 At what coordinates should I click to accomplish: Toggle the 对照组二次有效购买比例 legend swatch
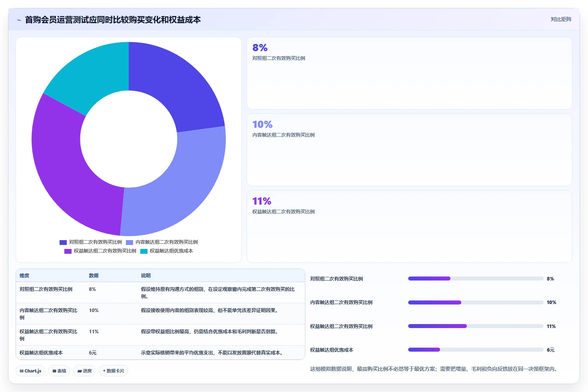pos(63,242)
